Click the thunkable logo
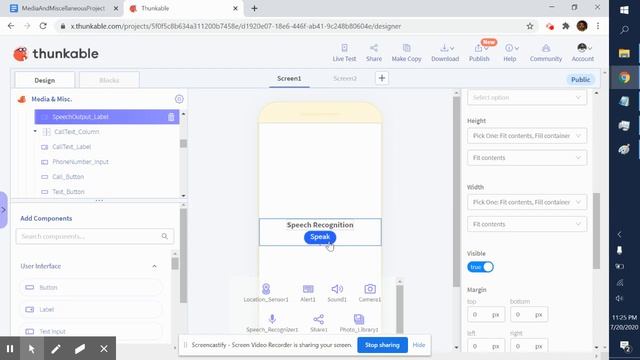This screenshot has height=360, width=640. pyautogui.click(x=56, y=54)
